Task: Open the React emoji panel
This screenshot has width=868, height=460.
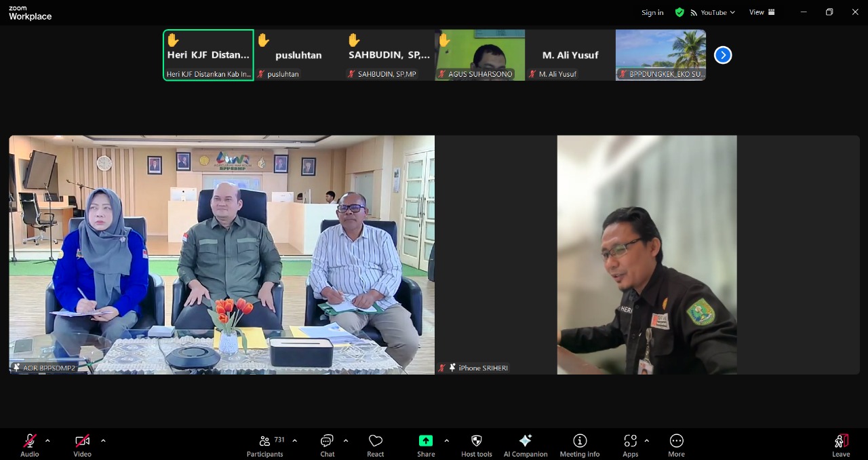Action: (375, 444)
